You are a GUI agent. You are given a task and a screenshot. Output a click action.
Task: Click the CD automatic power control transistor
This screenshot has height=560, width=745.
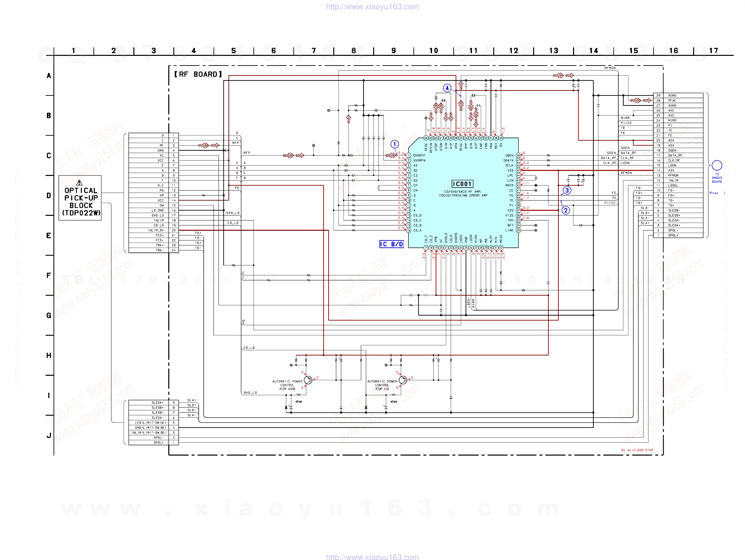pyautogui.click(x=403, y=380)
